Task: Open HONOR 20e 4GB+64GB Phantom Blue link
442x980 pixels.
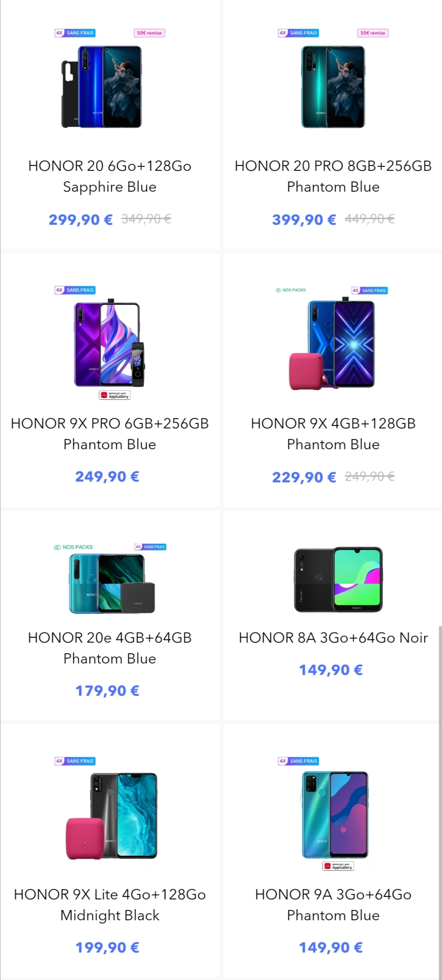Action: click(x=110, y=648)
